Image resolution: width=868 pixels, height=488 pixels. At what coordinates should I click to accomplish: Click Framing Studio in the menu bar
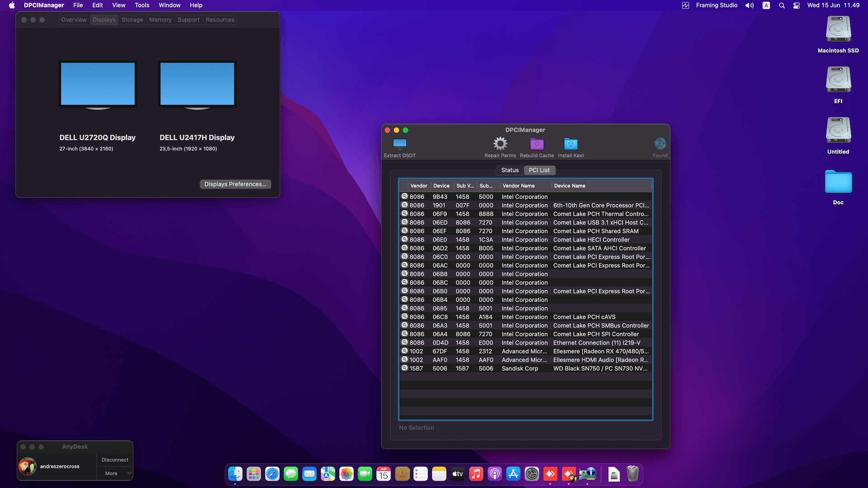717,5
